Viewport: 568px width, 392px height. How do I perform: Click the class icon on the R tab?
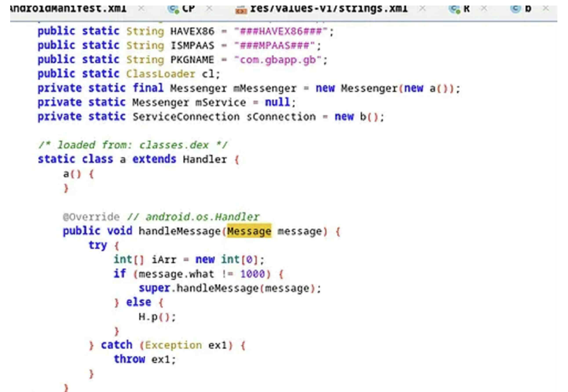[x=455, y=9]
